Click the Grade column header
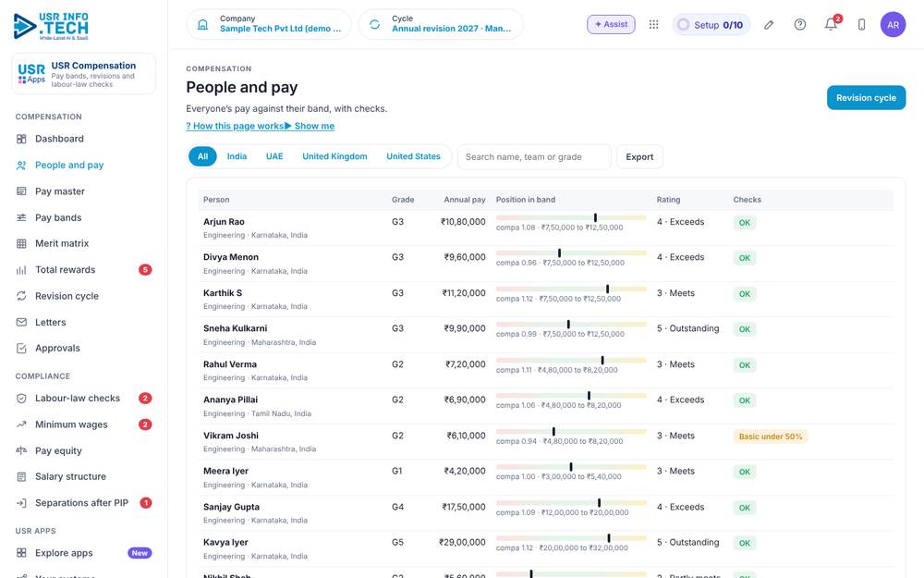 pos(403,200)
